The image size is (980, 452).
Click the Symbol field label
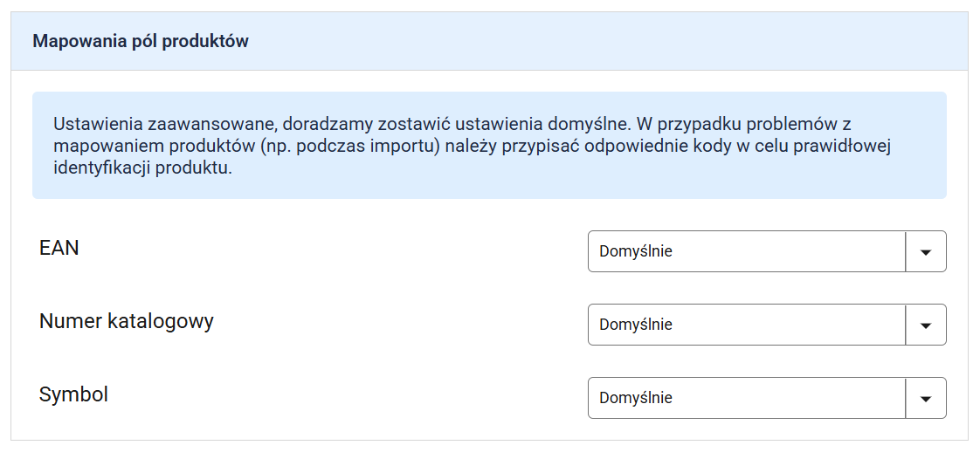pyautogui.click(x=73, y=394)
